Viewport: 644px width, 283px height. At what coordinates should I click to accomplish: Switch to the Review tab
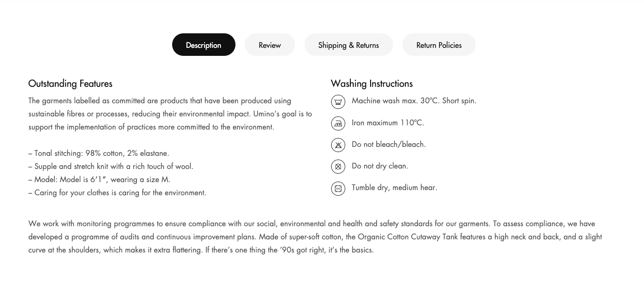[x=270, y=45]
